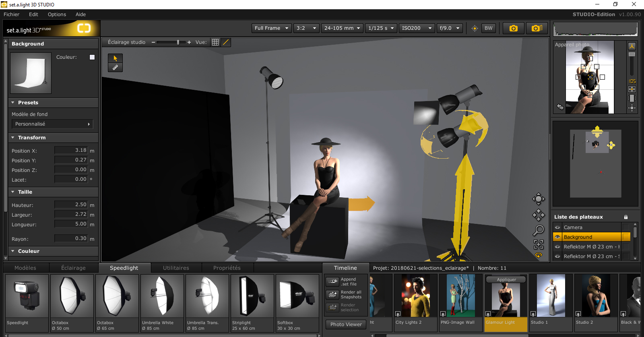644x337 pixels.
Task: Toggle visibility eye for Background row
Action: 557,237
